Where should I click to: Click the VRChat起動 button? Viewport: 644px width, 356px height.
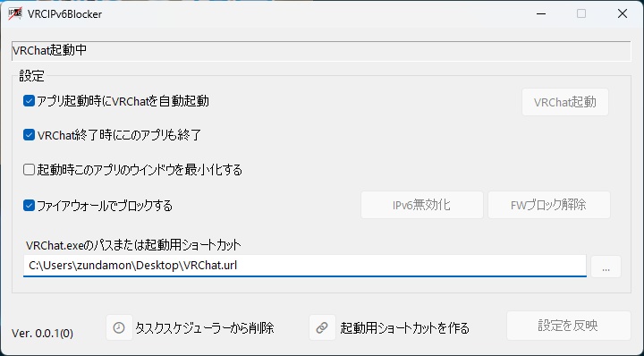coord(565,102)
